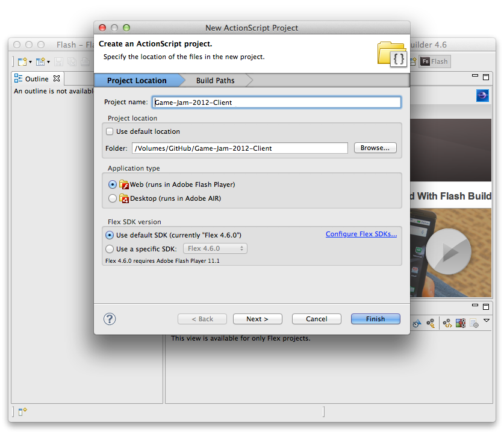Click the new Flex project icon in toolbar
504x434 pixels.
(x=40, y=61)
